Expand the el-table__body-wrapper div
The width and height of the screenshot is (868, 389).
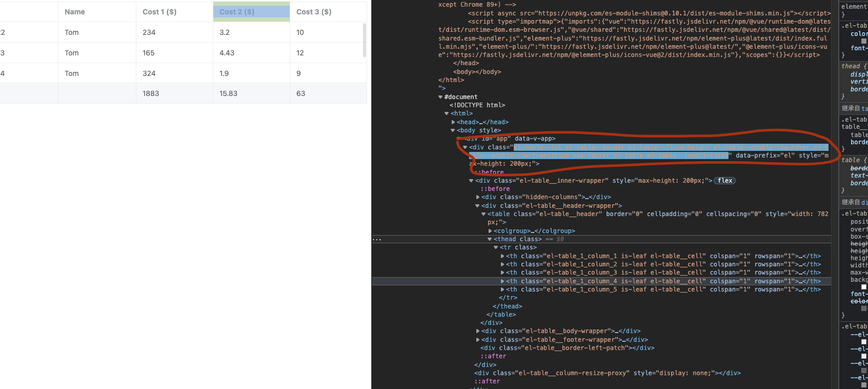pos(478,331)
